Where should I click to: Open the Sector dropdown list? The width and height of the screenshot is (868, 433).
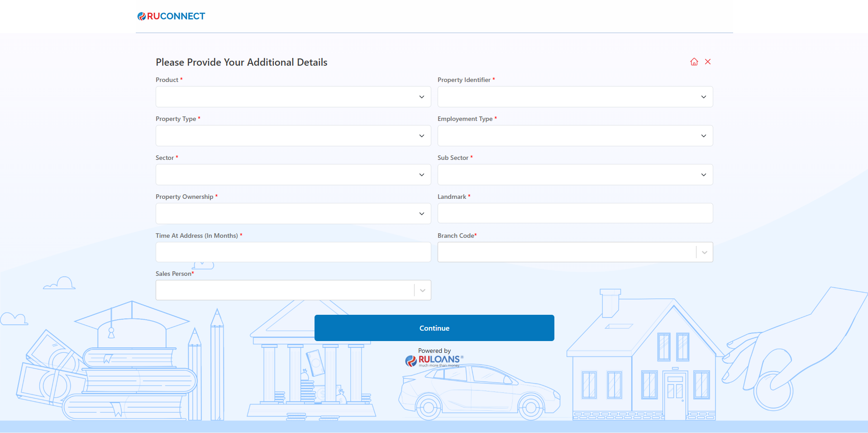click(x=293, y=175)
